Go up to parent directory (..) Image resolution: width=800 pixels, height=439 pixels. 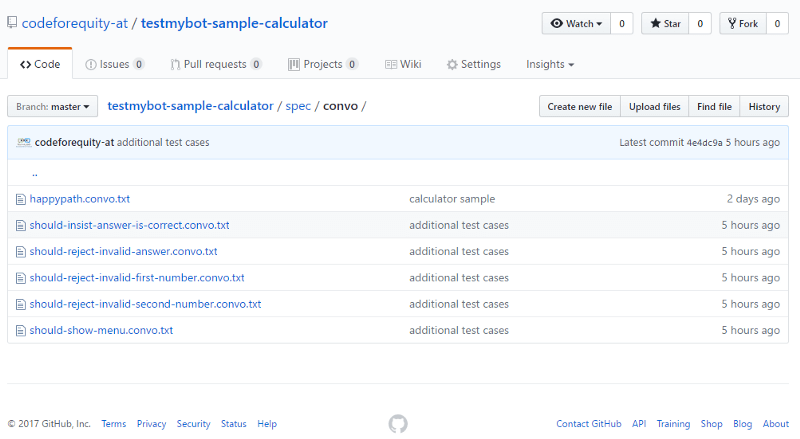click(35, 174)
